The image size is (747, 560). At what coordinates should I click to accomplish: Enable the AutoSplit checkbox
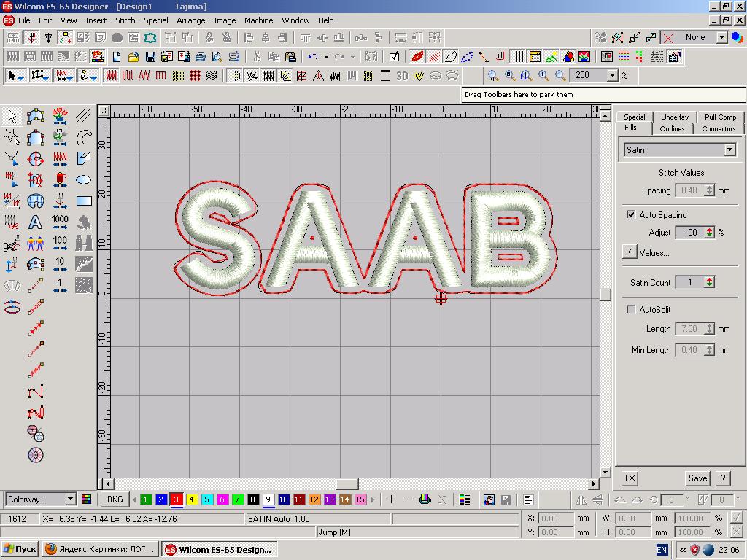[x=631, y=310]
